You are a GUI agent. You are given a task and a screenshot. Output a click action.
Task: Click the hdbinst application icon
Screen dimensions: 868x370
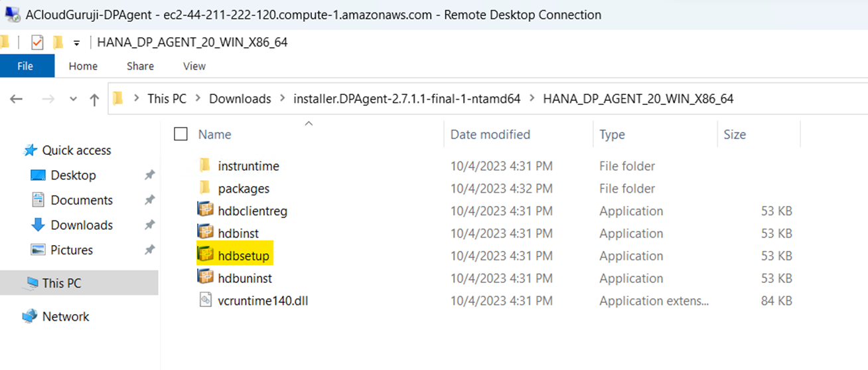click(x=206, y=233)
